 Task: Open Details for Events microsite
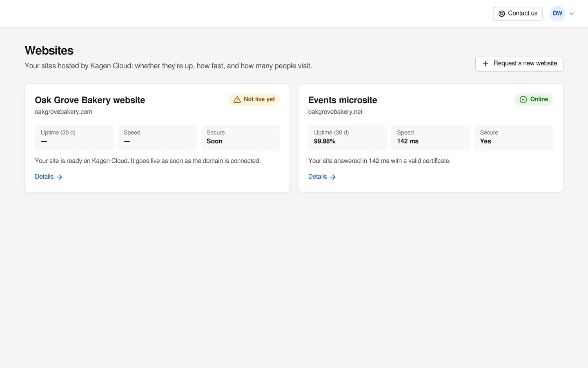tap(322, 177)
